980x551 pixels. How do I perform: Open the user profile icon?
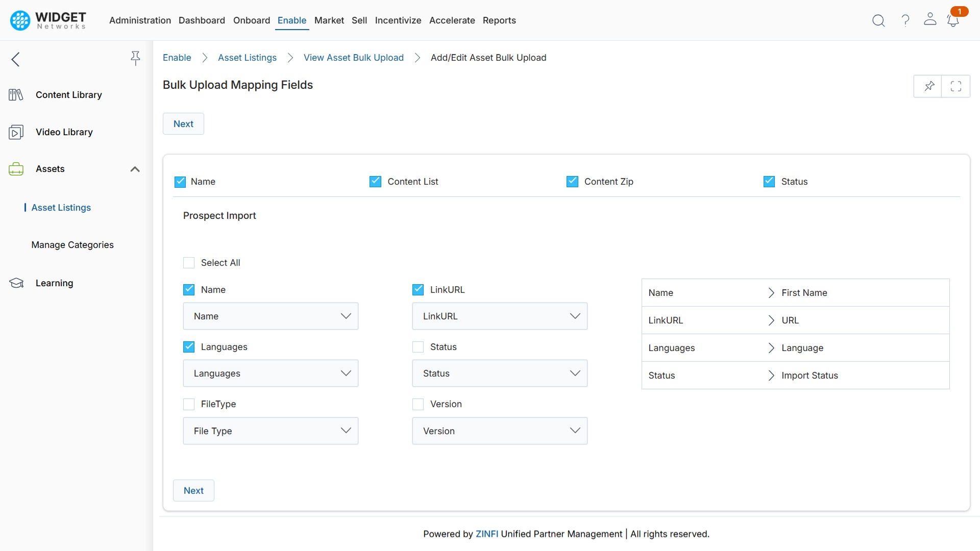click(930, 20)
